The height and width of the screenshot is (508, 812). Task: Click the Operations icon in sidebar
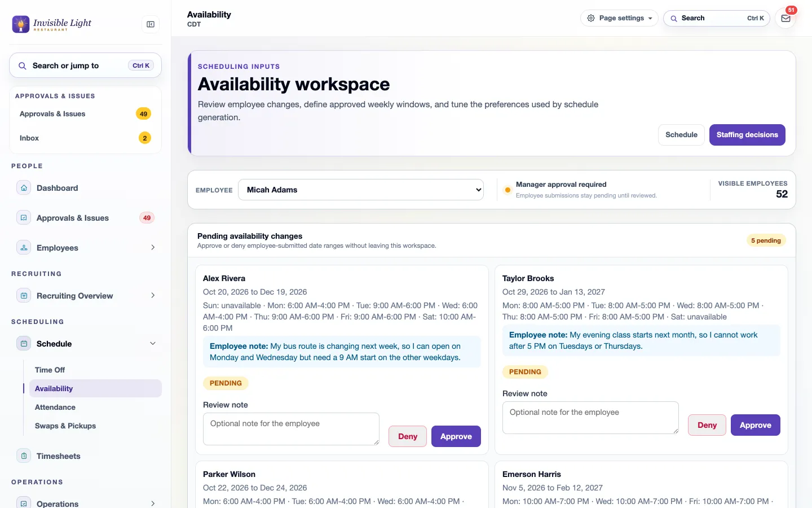[24, 503]
